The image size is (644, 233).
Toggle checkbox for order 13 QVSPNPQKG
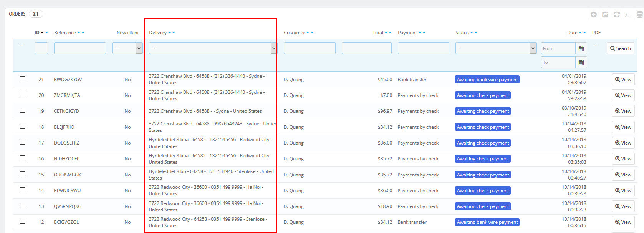point(22,205)
